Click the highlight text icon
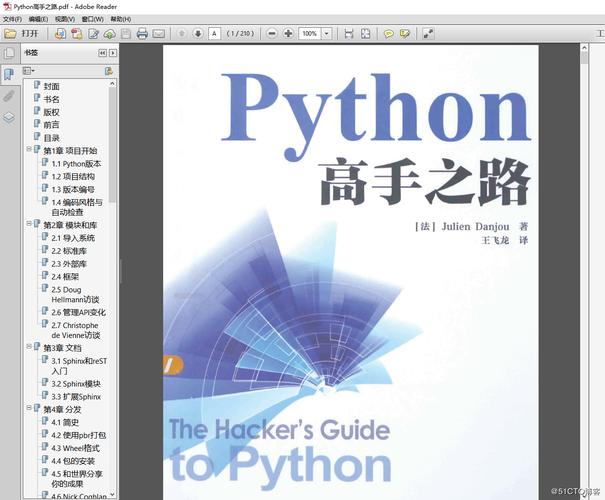The height and width of the screenshot is (500, 605). pyautogui.click(x=405, y=34)
